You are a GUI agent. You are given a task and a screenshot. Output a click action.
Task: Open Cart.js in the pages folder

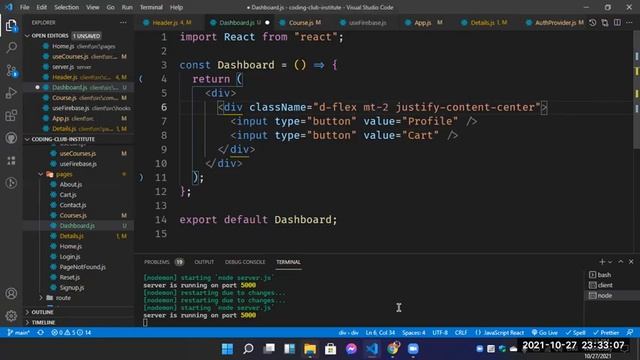point(78,195)
